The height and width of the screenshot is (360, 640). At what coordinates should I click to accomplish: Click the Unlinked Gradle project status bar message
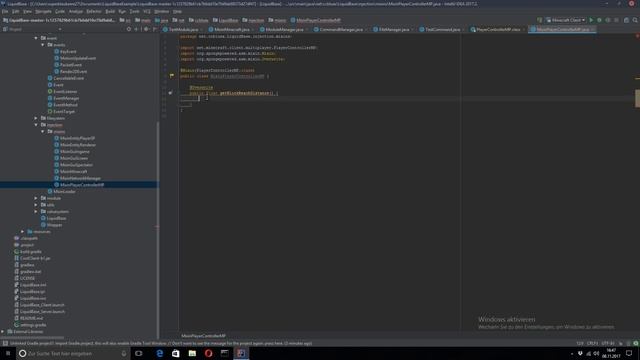[161, 343]
